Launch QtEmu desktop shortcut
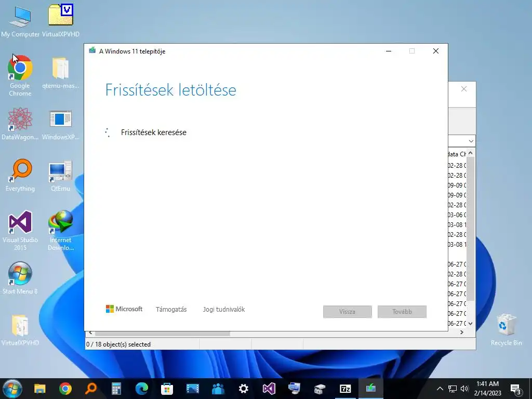The image size is (532, 399). pyautogui.click(x=61, y=176)
